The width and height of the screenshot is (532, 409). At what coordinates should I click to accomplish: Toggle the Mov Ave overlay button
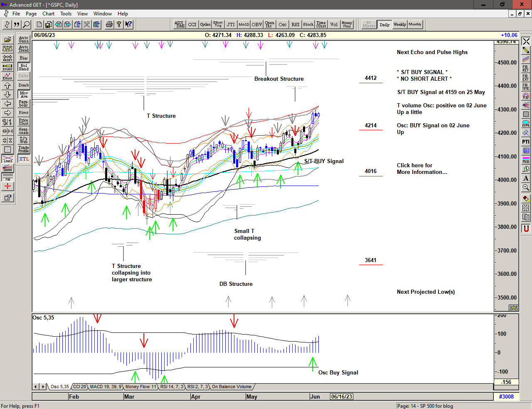24,94
